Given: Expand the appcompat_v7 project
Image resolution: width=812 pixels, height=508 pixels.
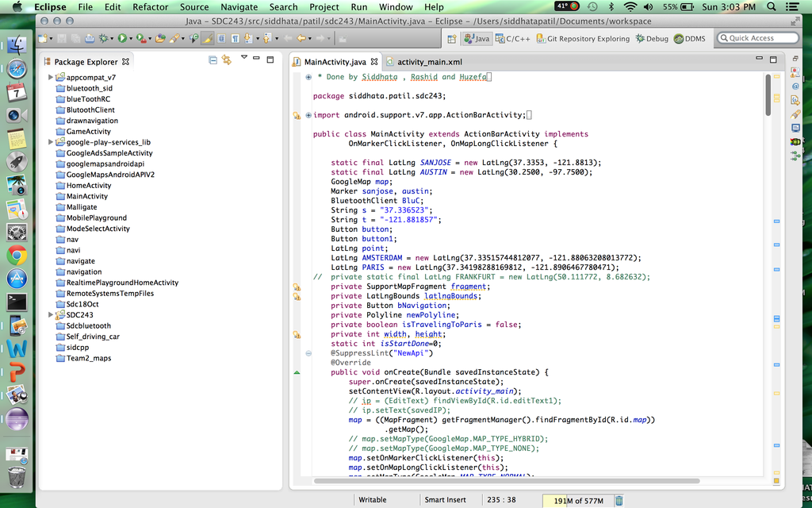Looking at the screenshot, I should 50,77.
